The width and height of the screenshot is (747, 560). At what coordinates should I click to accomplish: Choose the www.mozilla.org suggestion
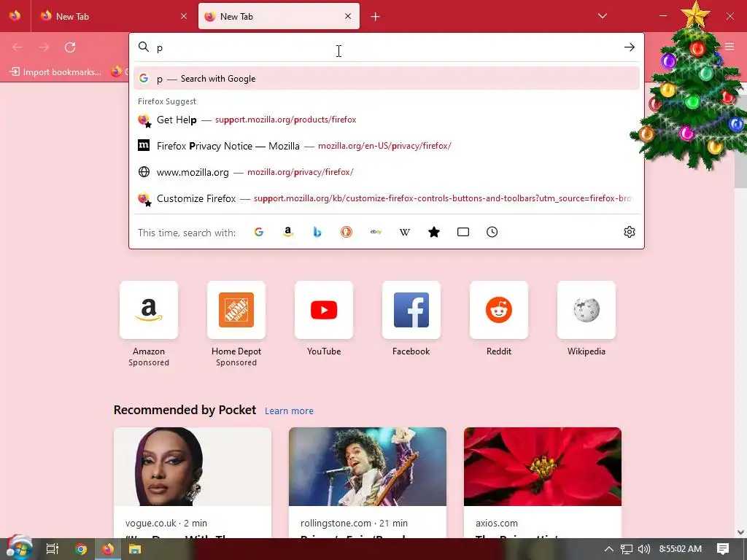(x=387, y=172)
